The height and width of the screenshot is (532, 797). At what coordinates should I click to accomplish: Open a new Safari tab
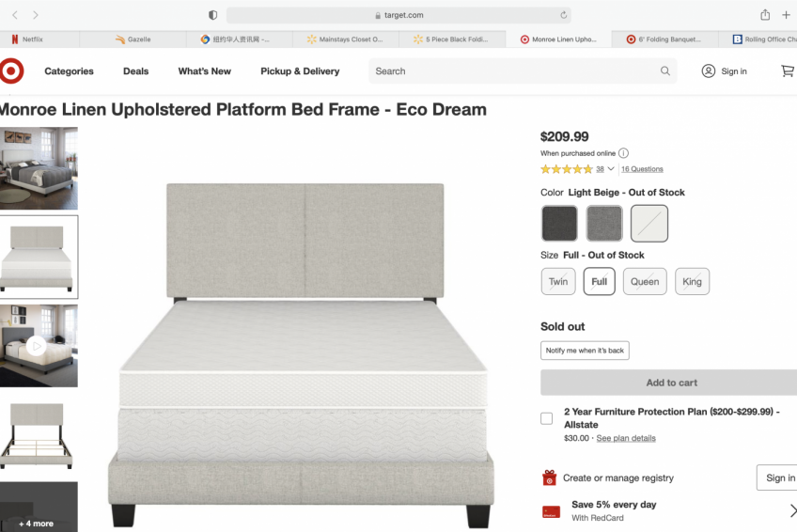point(786,15)
